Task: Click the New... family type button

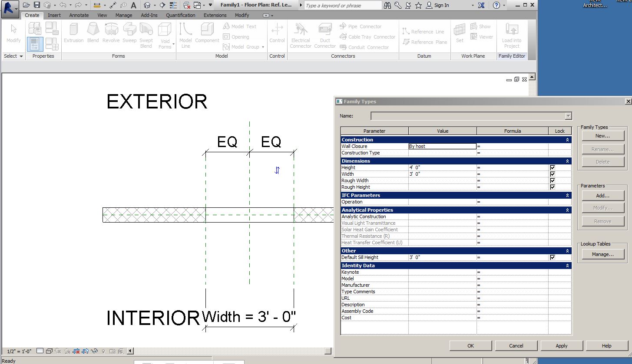Action: pyautogui.click(x=603, y=136)
